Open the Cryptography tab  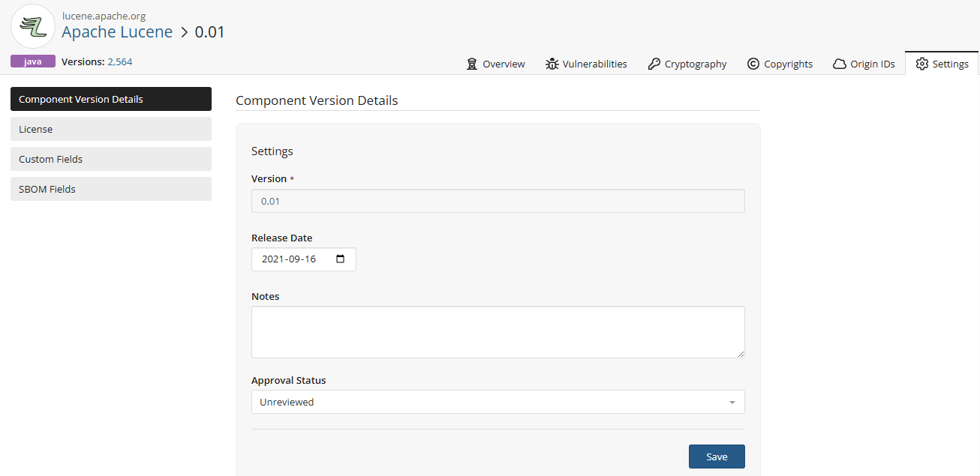(x=687, y=64)
